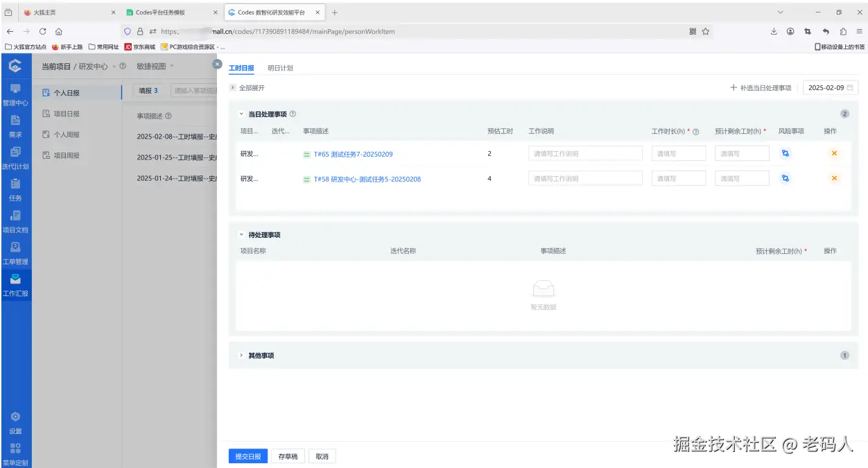The width and height of the screenshot is (868, 468).
Task: Select 项目日报 in the report menu
Action: pyautogui.click(x=76, y=114)
